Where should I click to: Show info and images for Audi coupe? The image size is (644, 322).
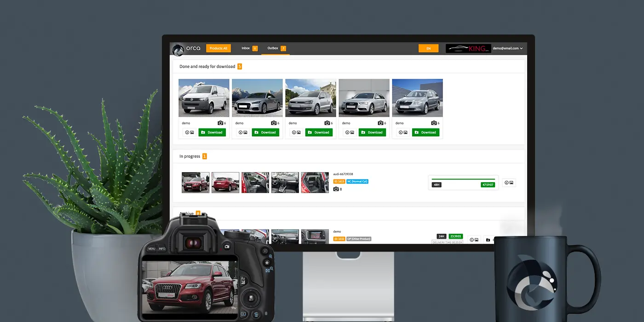coord(243,132)
